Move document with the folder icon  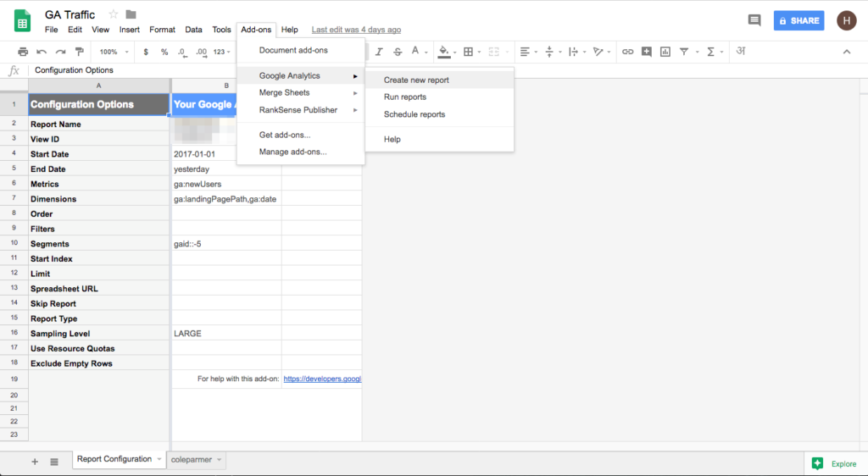(131, 14)
